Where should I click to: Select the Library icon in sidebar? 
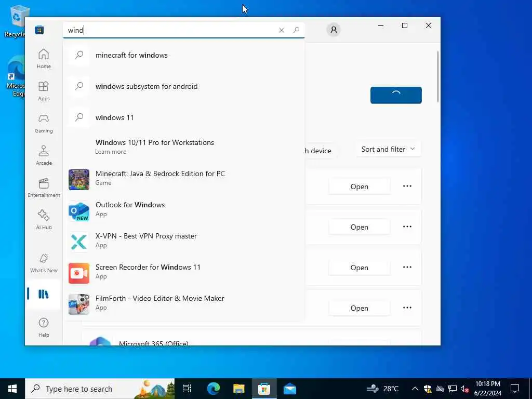44,294
